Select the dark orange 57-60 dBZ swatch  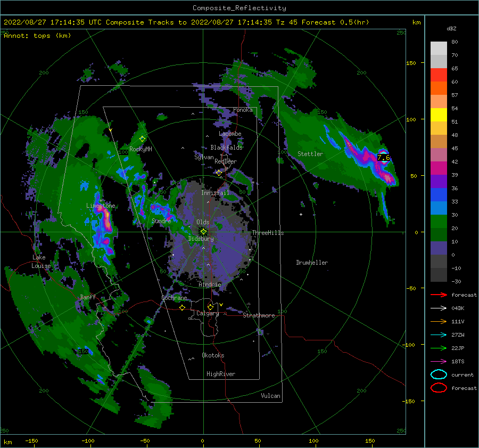[x=439, y=88]
